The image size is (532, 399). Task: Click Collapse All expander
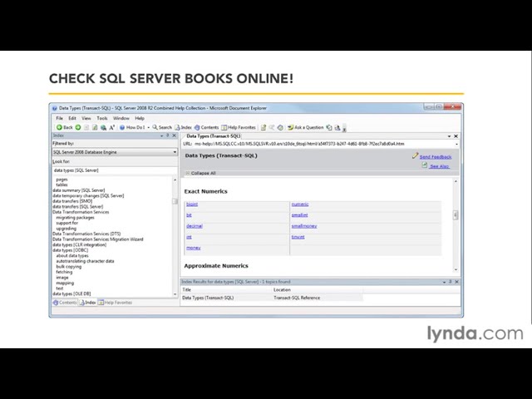[x=201, y=173]
